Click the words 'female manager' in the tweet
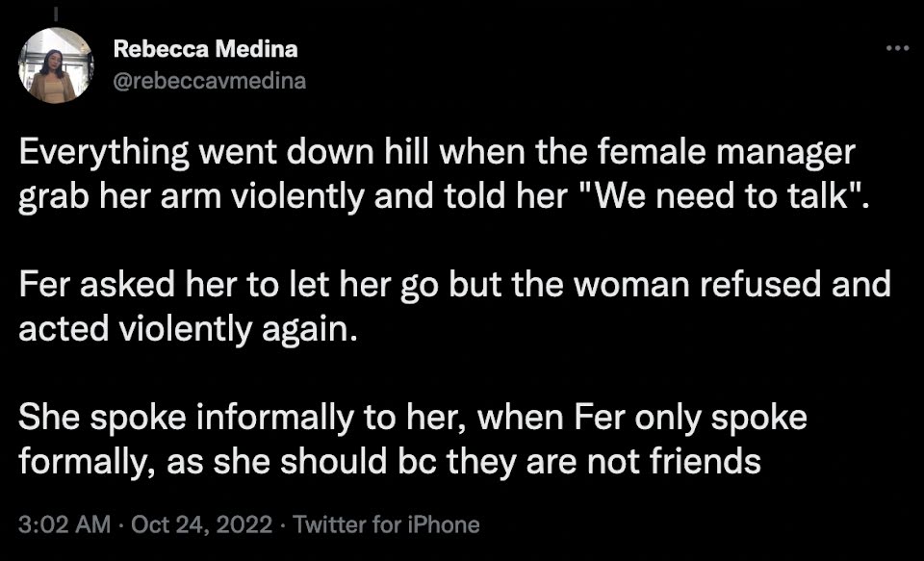This screenshot has width=924, height=561. 727,153
